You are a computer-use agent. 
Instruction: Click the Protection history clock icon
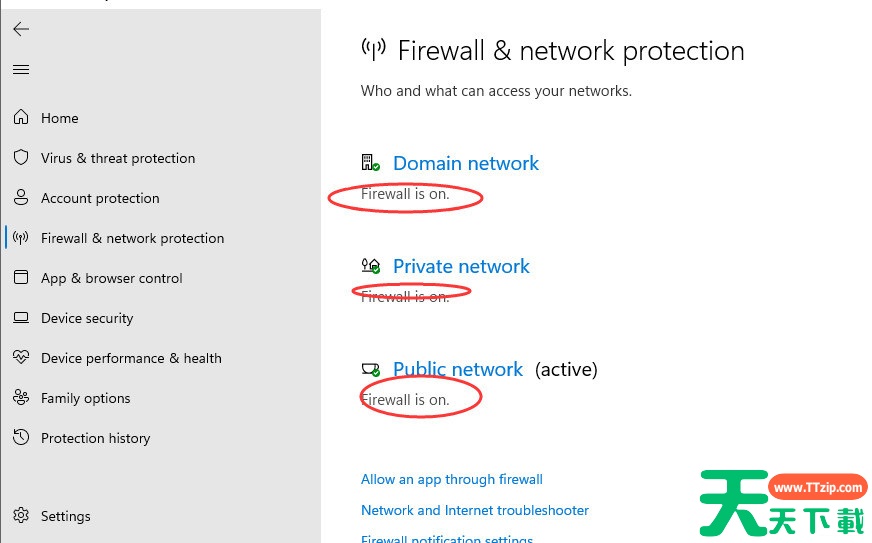click(21, 437)
